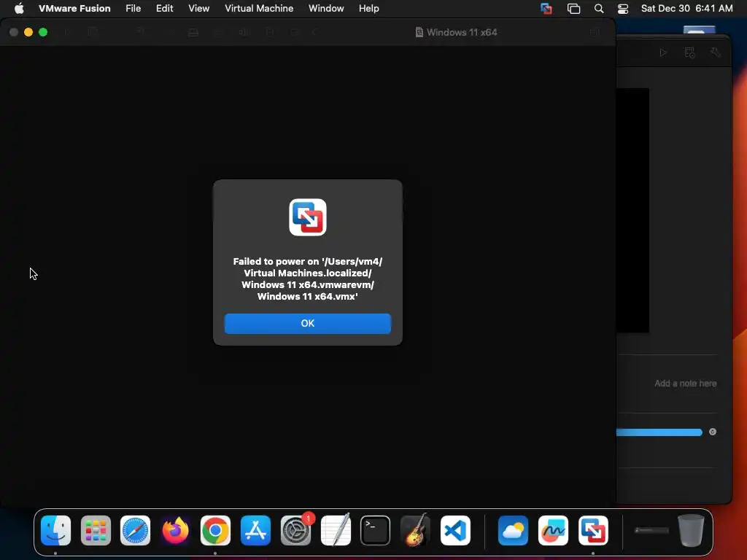Open Freeform from the Dock
This screenshot has height=560, width=747.
point(553,530)
